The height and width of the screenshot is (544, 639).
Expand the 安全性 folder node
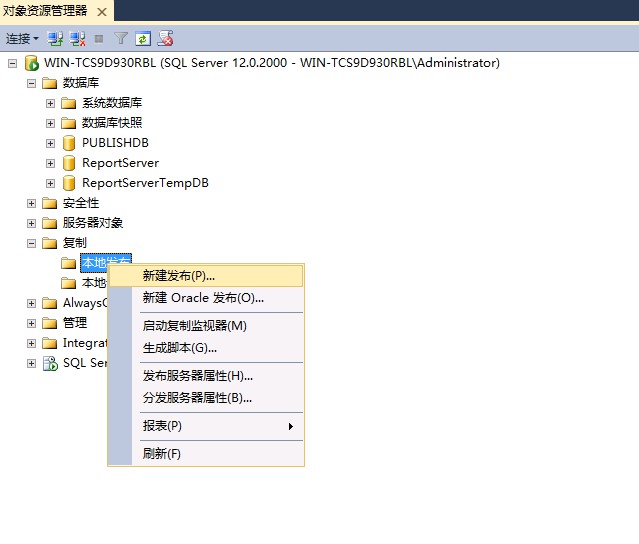click(32, 203)
